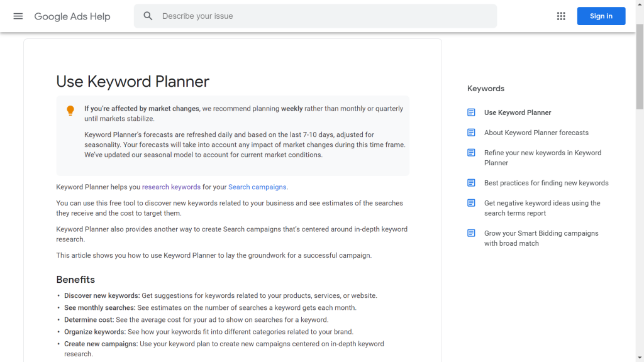Screen dimensions: 644x362
Task: Select Use Keyword Planner in the Keywords sidebar
Action: pyautogui.click(x=518, y=112)
